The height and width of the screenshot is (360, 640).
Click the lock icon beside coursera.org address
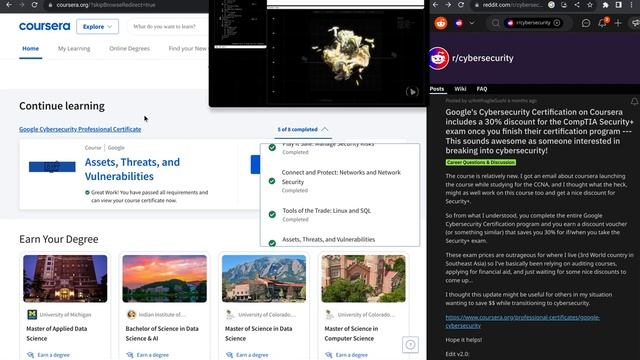(x=50, y=5)
